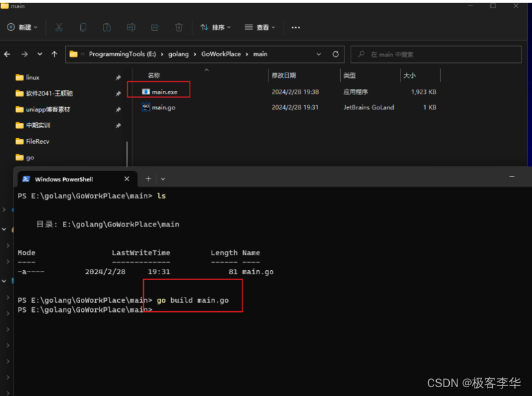
Task: Close the Windows PowerShell tab
Action: pos(127,179)
